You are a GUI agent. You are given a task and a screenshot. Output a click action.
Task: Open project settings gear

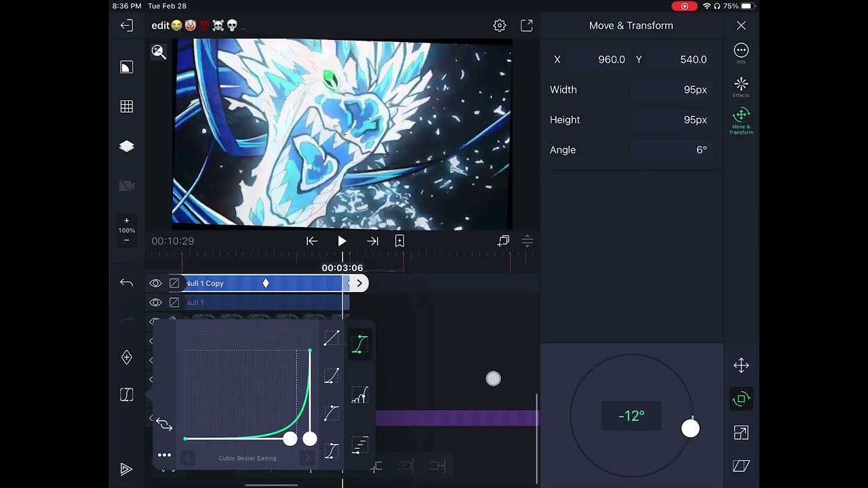click(x=500, y=26)
